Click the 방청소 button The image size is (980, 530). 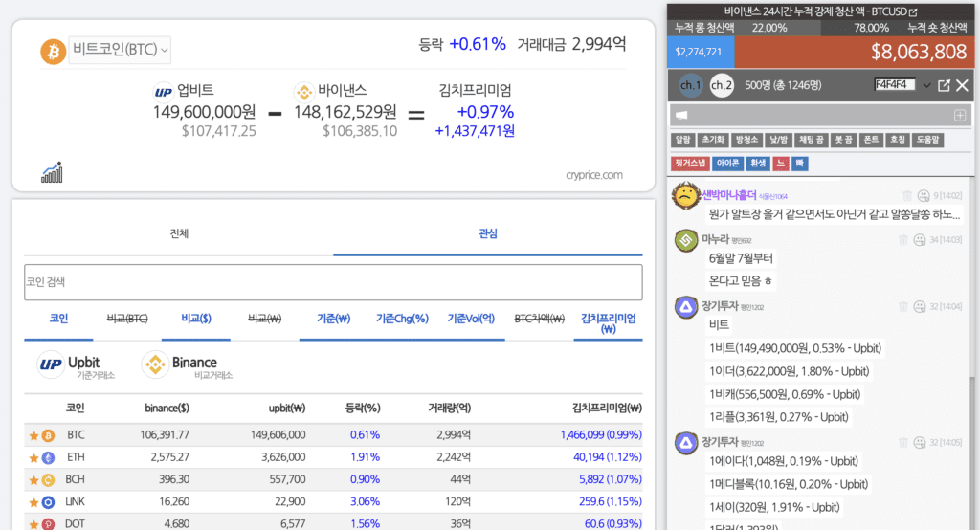click(746, 140)
